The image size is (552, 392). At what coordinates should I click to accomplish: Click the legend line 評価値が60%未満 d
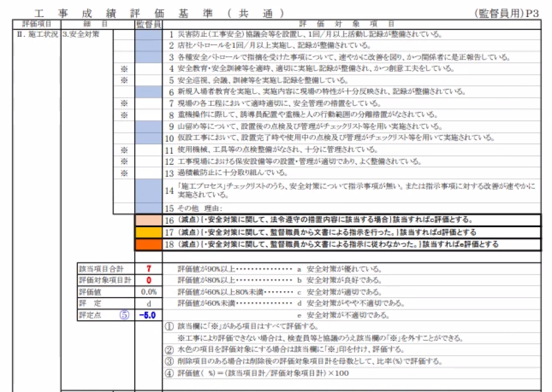coord(291,303)
